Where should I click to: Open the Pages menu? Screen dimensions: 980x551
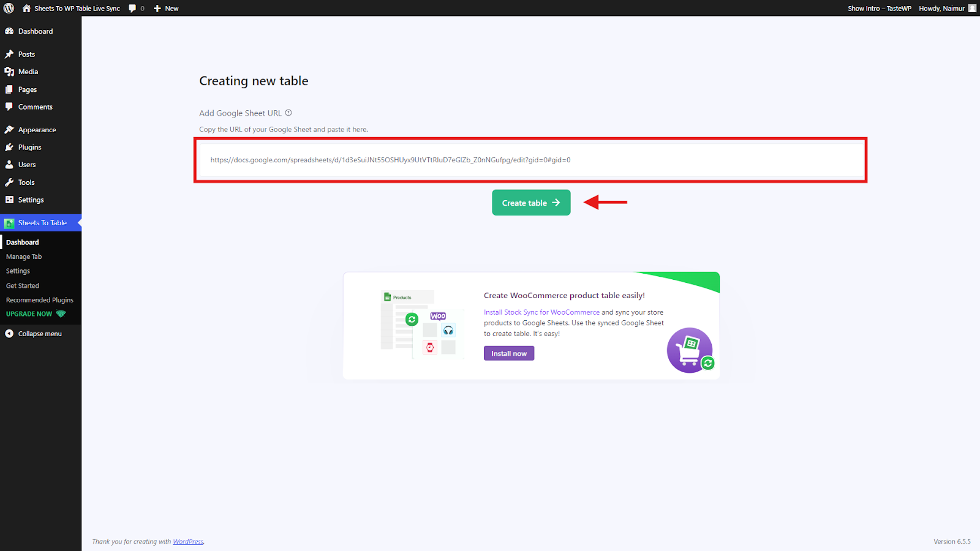[x=28, y=89]
